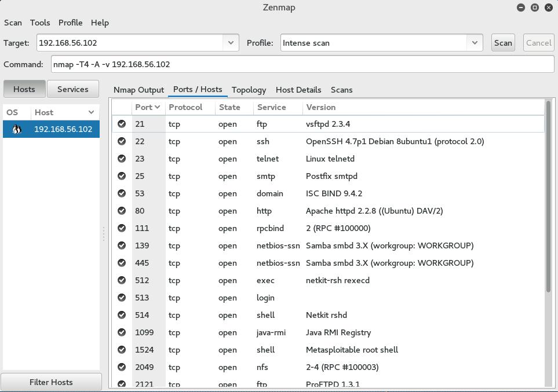Viewport: 558px width, 392px height.
Task: Maximize the Zenmap window
Action: pyautogui.click(x=534, y=8)
